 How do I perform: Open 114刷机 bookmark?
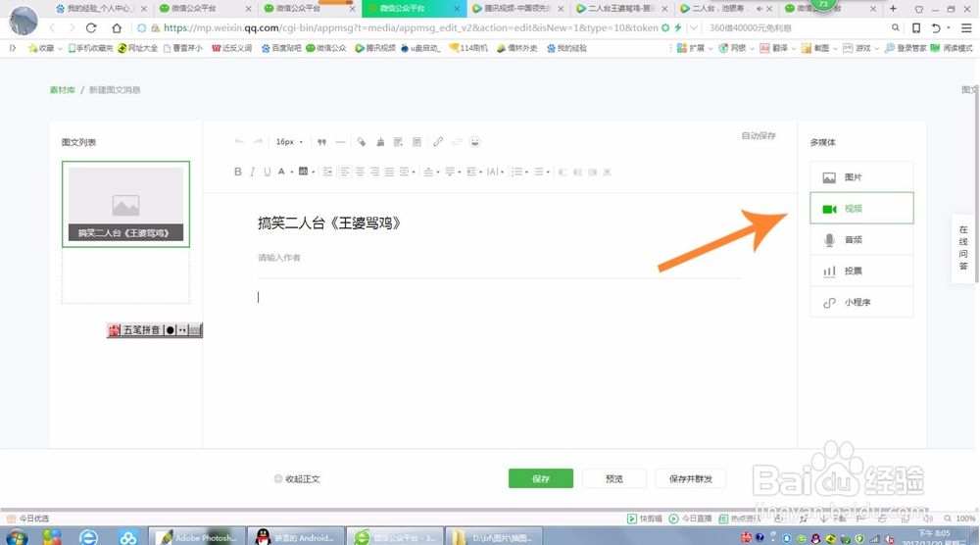468,48
